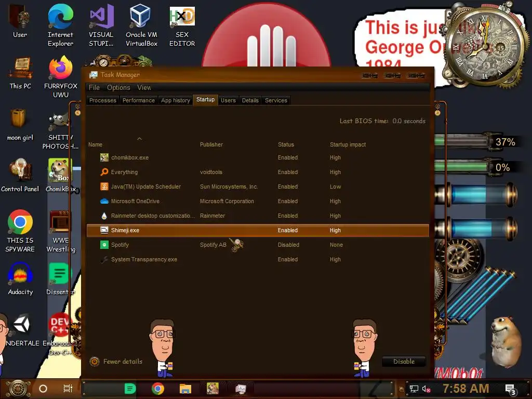Viewport: 532px width, 399px height.
Task: Click the Task Manager taskbar icon
Action: (241, 389)
